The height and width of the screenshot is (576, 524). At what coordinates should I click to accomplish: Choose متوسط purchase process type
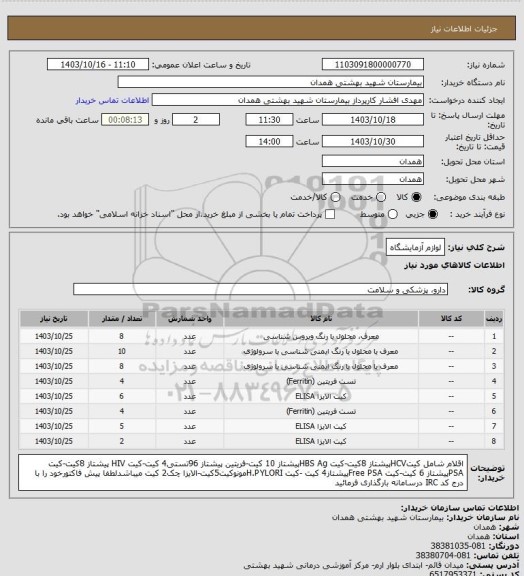pyautogui.click(x=393, y=214)
